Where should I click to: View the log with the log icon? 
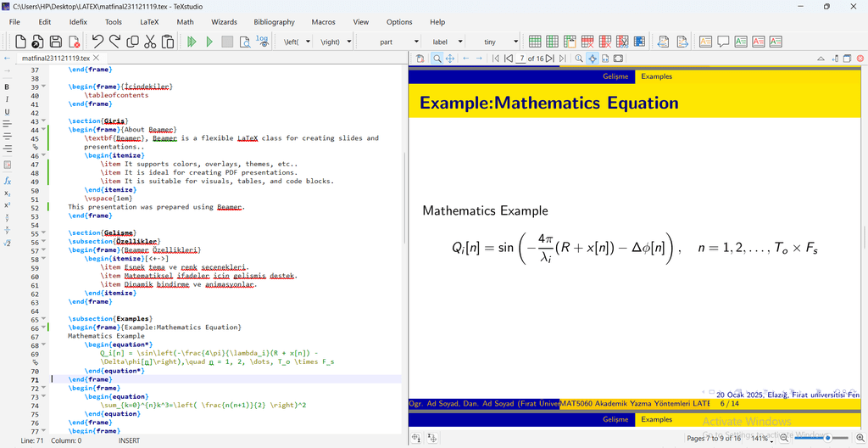click(263, 42)
